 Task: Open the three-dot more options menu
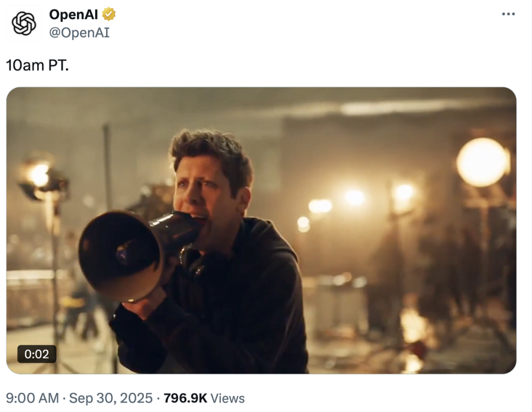pyautogui.click(x=508, y=14)
